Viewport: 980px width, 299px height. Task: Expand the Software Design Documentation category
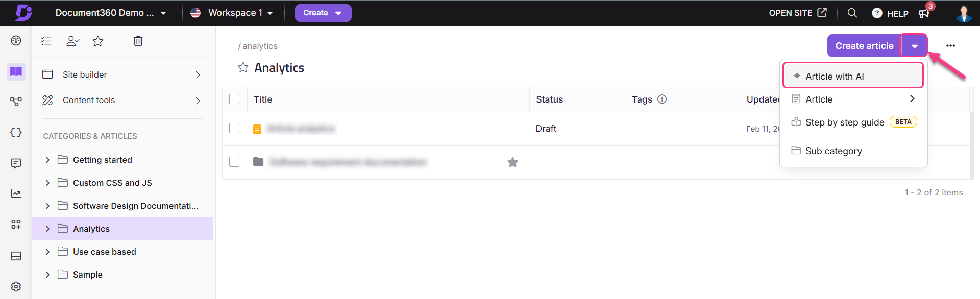47,206
